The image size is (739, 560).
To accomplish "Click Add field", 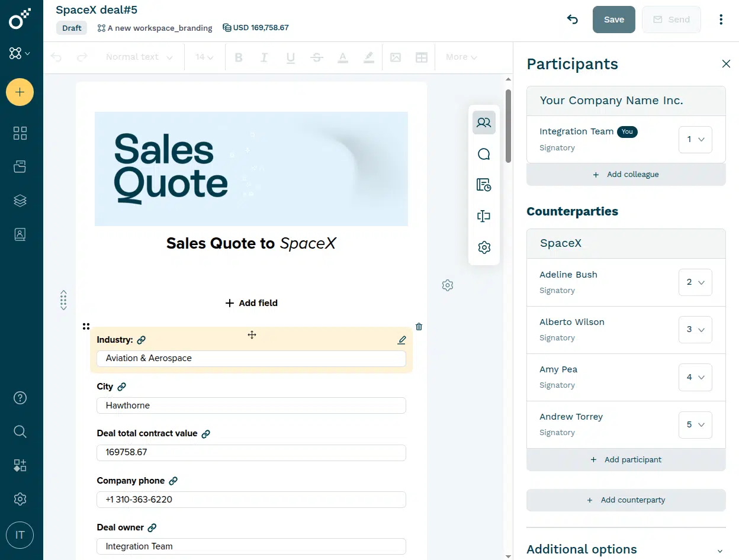I will [251, 303].
